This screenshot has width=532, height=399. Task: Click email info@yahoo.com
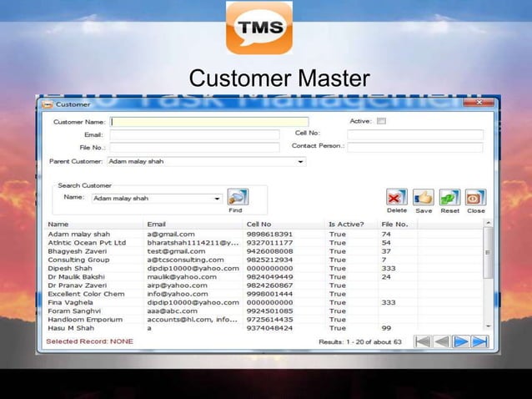[178, 294]
